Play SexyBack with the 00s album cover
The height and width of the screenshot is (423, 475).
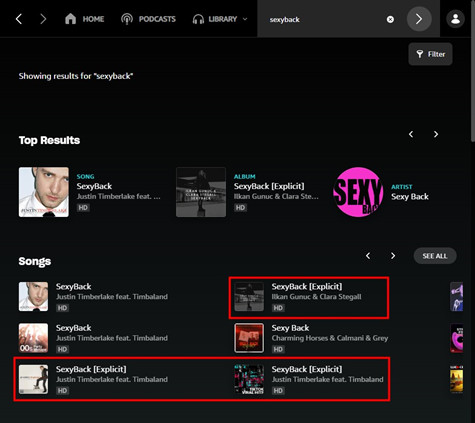(x=33, y=338)
